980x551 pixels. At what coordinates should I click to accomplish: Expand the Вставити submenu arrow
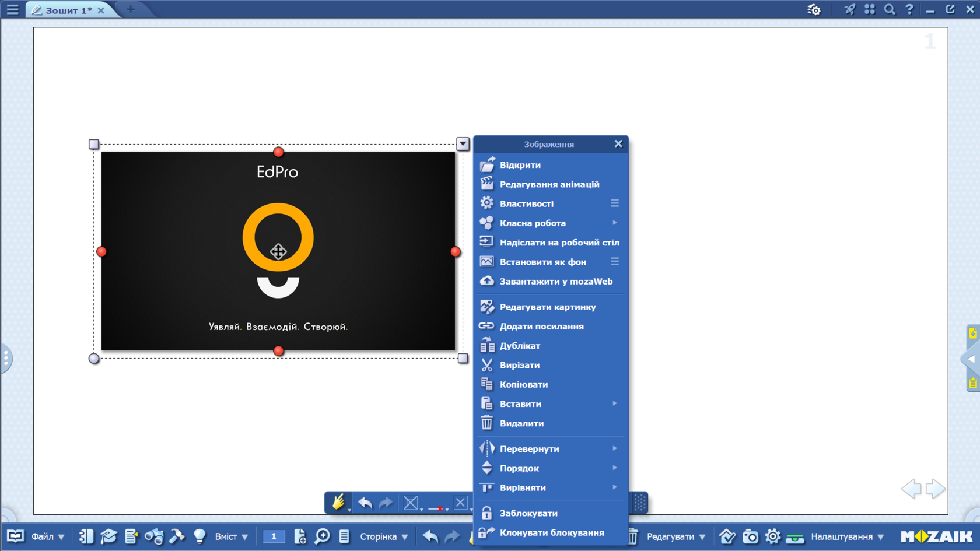coord(615,403)
